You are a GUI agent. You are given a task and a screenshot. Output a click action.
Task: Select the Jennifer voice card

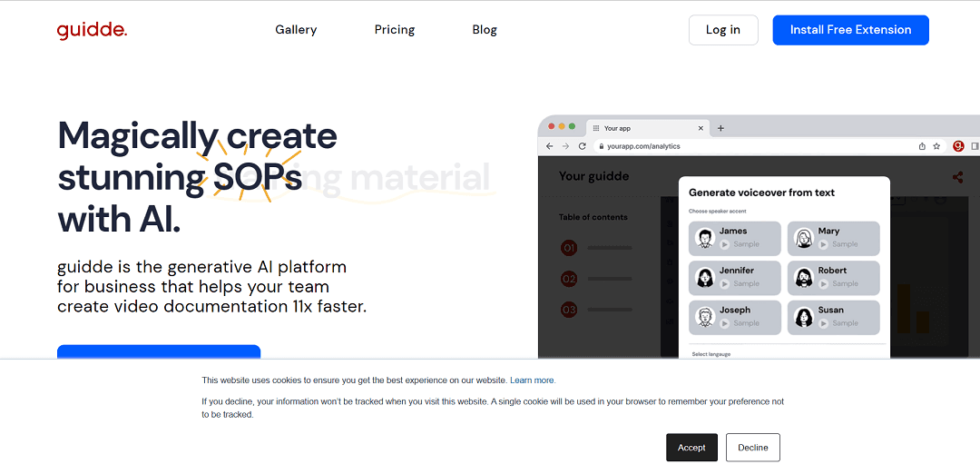point(734,278)
